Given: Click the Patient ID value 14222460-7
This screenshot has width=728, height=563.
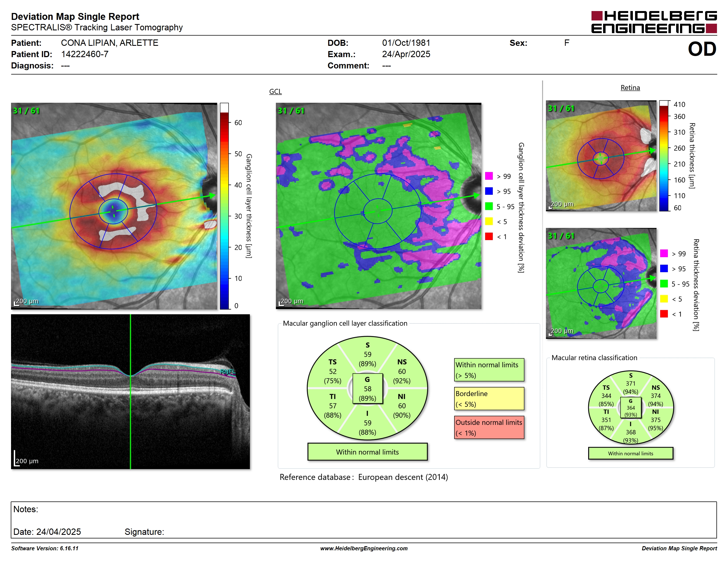Looking at the screenshot, I should (85, 54).
